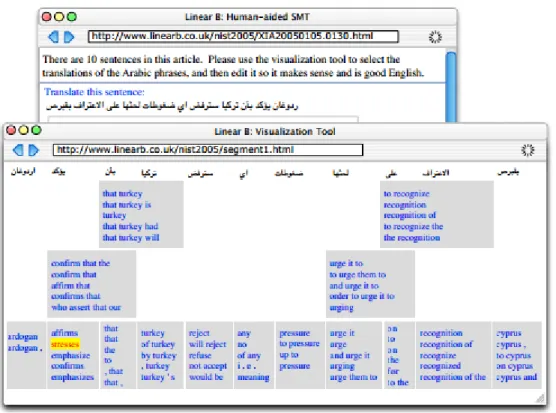Click forward arrow in Human-aided SMT window
Image resolution: width=556 pixels, height=413 pixels.
pyautogui.click(x=69, y=37)
